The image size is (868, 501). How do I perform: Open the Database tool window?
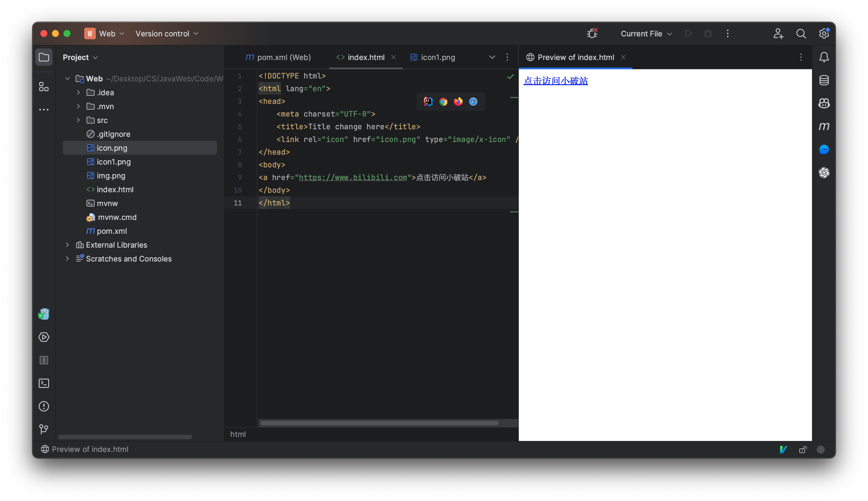coord(824,80)
